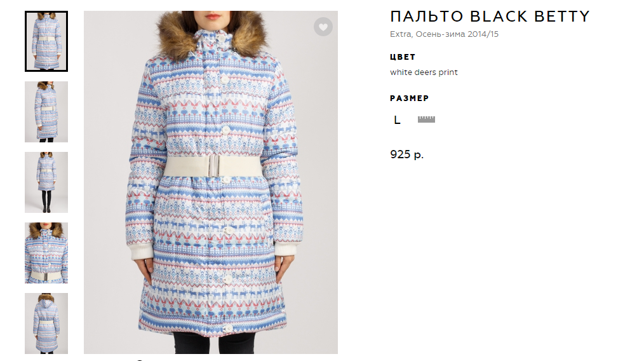Click the black trousers in large photo
This screenshot has height=361, width=644.
click(213, 343)
